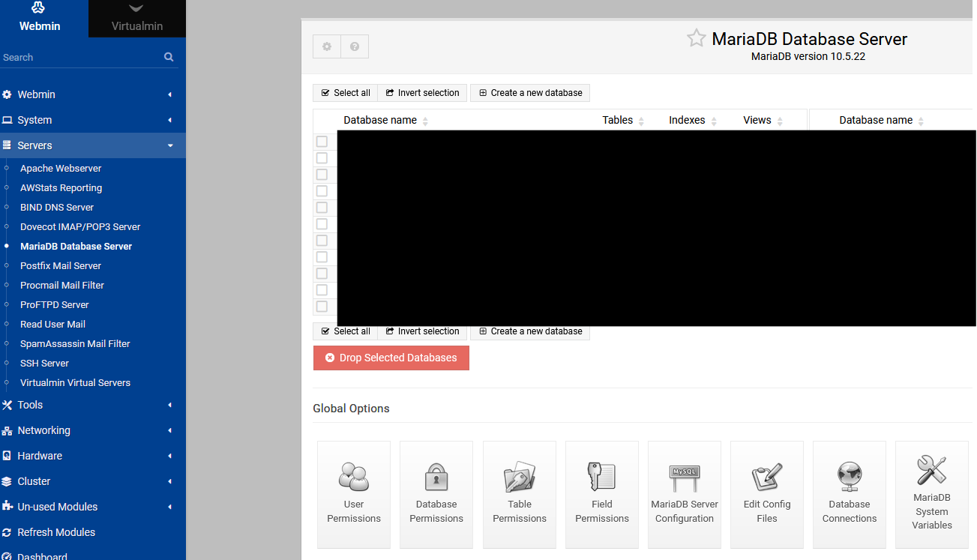Expand the System menu section
The width and height of the screenshot is (977, 560).
[x=88, y=120]
